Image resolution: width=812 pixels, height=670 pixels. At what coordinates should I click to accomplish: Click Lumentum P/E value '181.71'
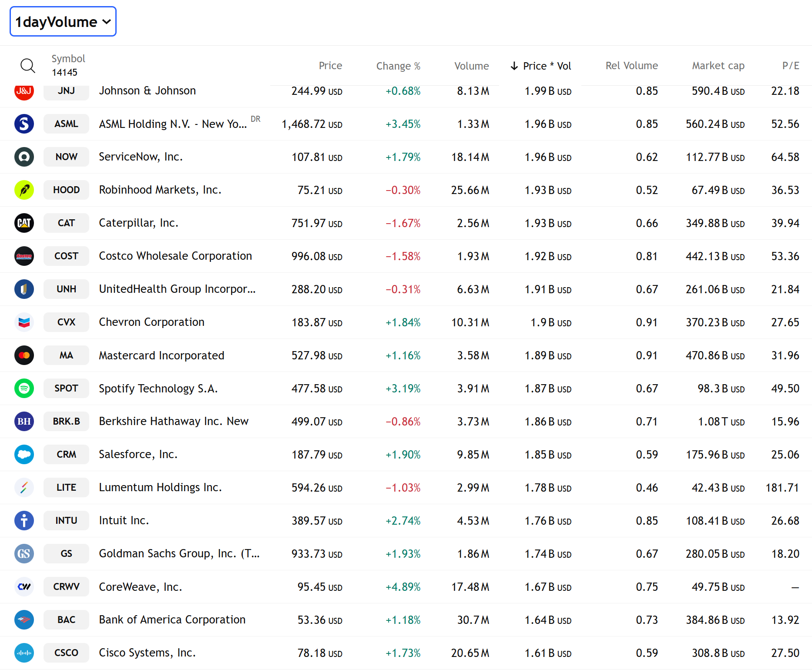tap(782, 488)
